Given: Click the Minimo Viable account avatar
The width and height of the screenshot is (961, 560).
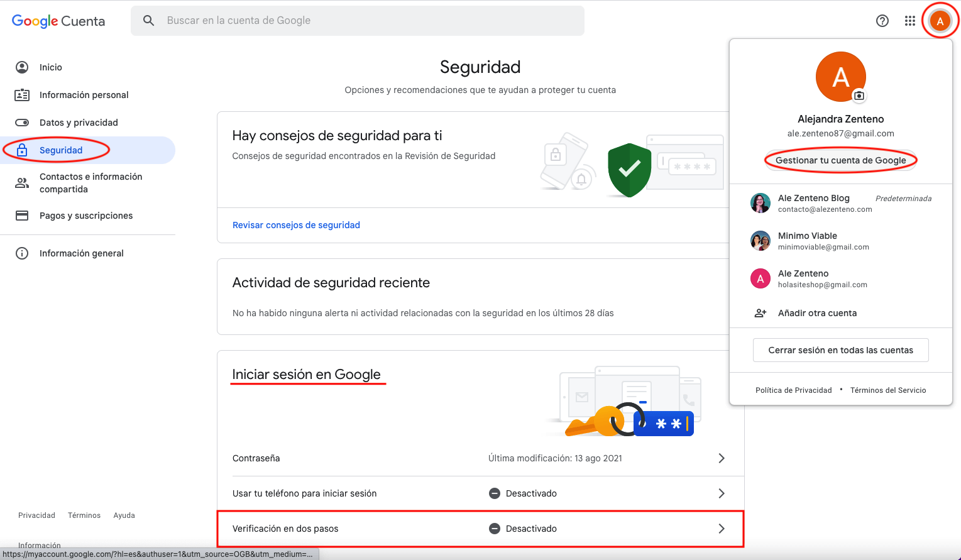Looking at the screenshot, I should coord(761,241).
